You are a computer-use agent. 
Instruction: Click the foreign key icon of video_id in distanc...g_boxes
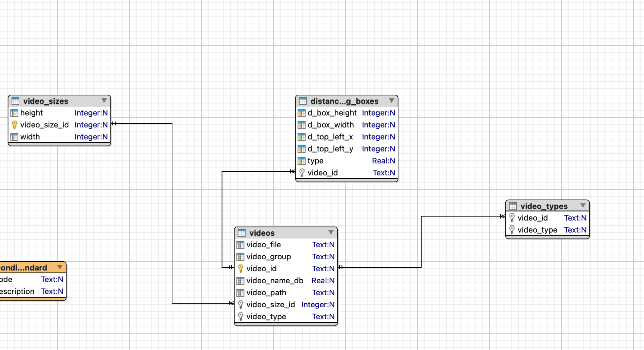[x=302, y=173]
